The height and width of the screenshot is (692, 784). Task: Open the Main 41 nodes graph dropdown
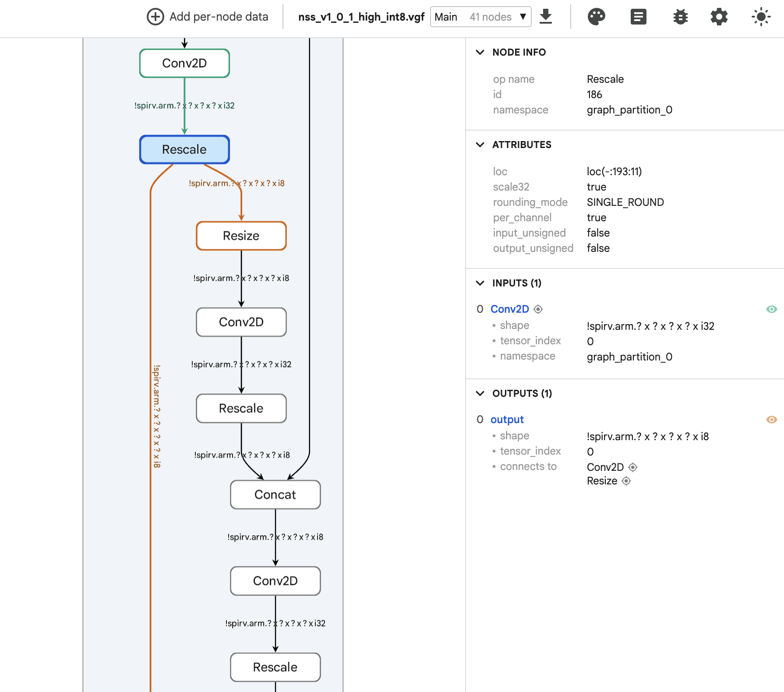click(x=480, y=17)
